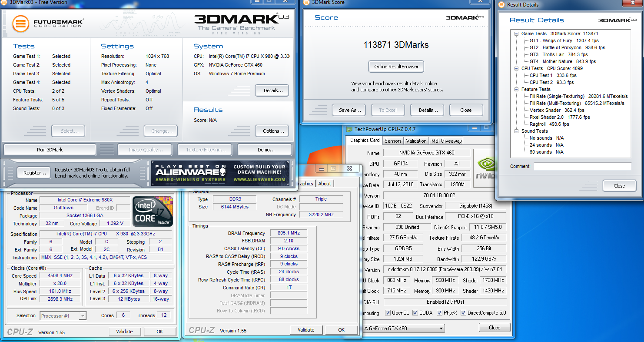Click Close in the 3DMark Score window
This screenshot has height=342, width=644.
tap(466, 110)
